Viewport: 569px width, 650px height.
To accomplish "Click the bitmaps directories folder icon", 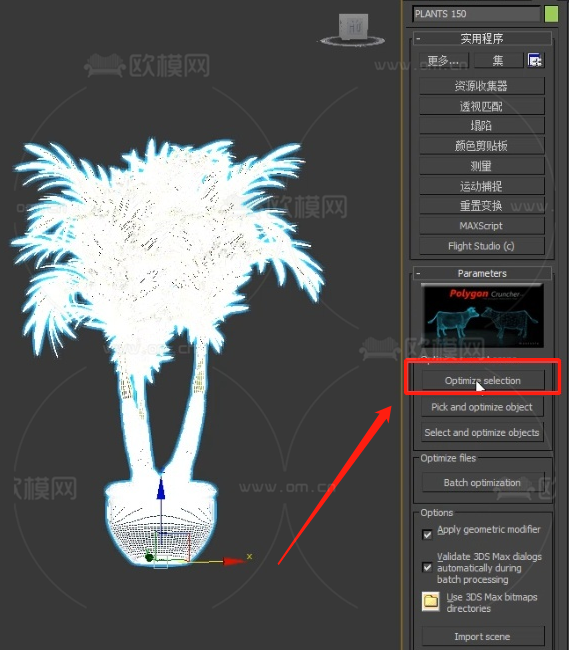I will coord(431,601).
